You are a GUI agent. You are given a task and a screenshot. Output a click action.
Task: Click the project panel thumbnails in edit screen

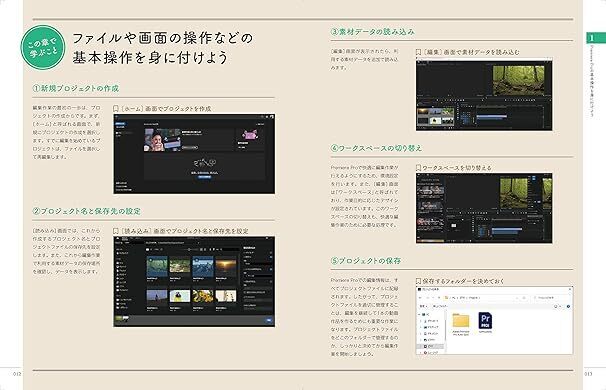436,116
